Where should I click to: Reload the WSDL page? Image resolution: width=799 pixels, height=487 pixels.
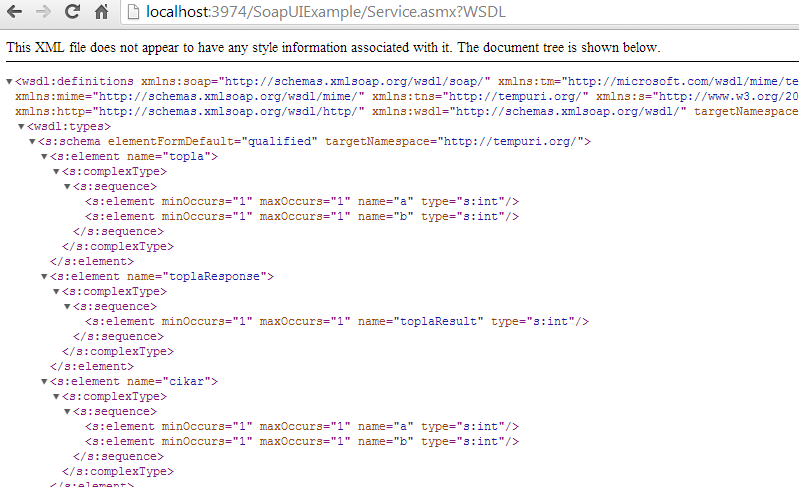72,13
